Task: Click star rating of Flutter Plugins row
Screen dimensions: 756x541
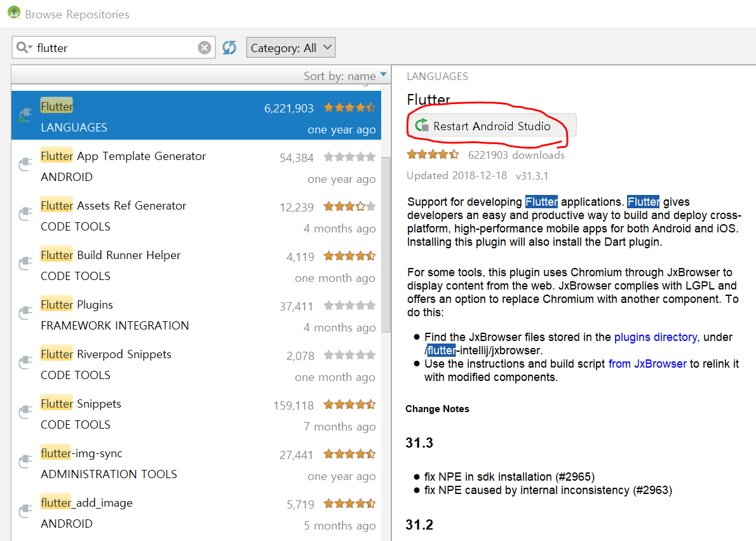Action: (x=349, y=305)
